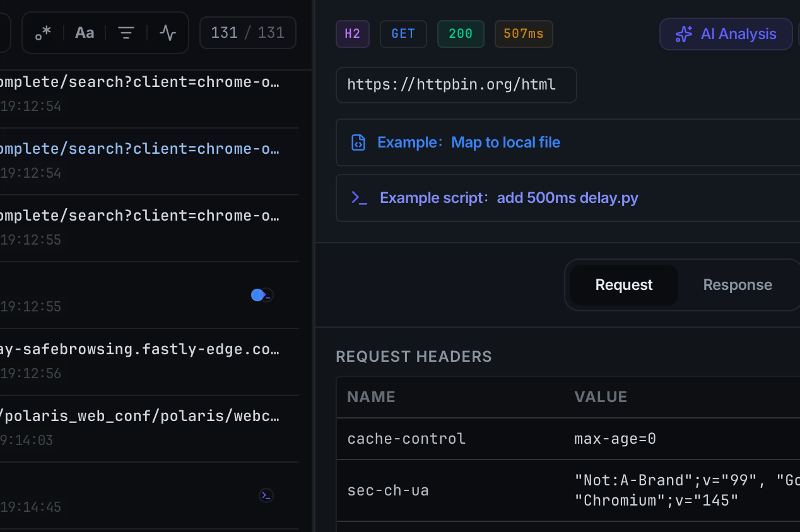Click the file-code icon beside Map to local file
The image size is (800, 532).
coord(358,142)
